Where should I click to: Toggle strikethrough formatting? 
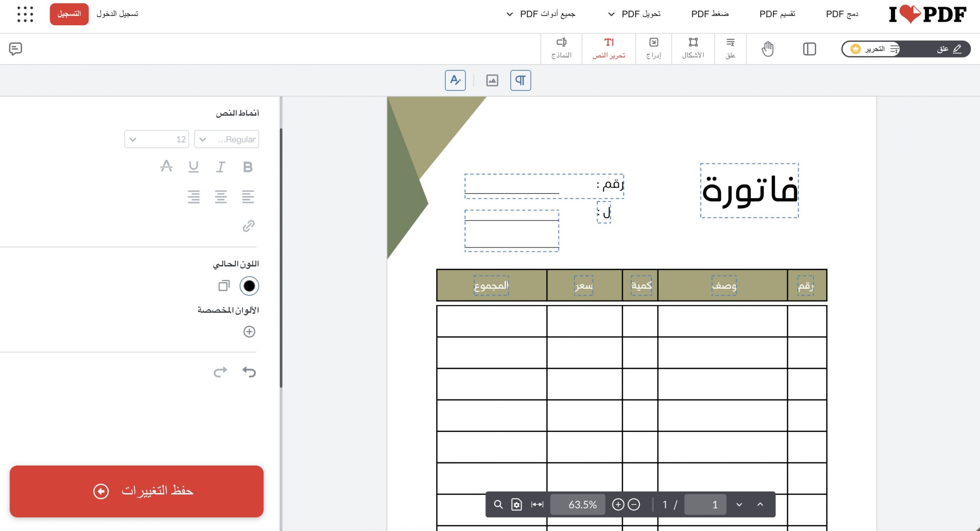(166, 166)
